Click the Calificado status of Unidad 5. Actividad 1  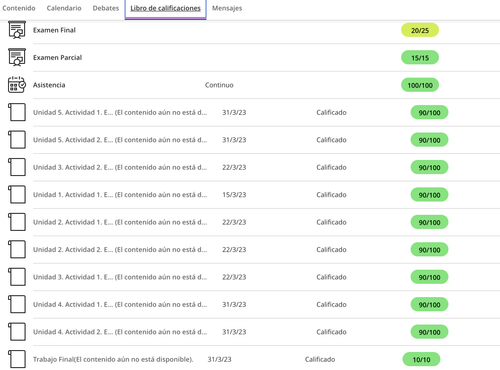tap(331, 112)
